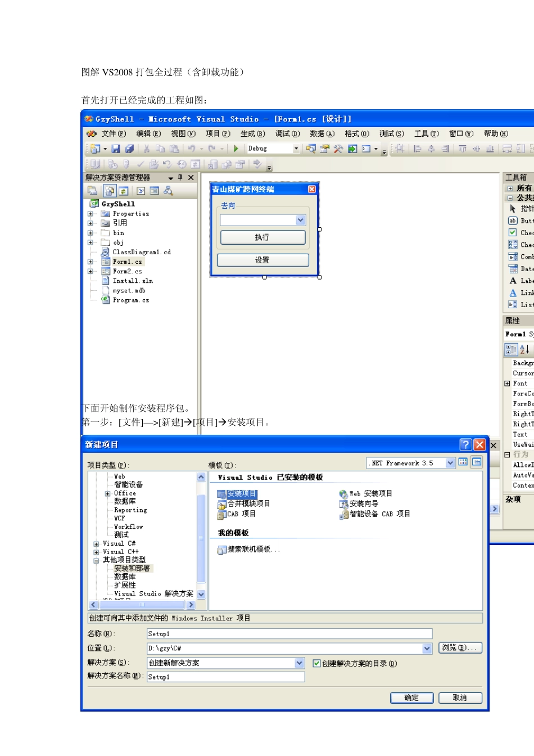Select the Pointer tool in the Toolbox
The height and width of the screenshot is (756, 534).
click(x=513, y=209)
